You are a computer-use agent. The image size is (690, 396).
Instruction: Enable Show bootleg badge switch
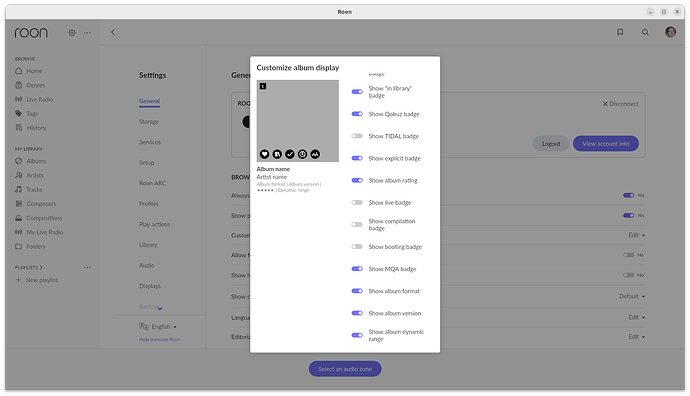pos(357,247)
